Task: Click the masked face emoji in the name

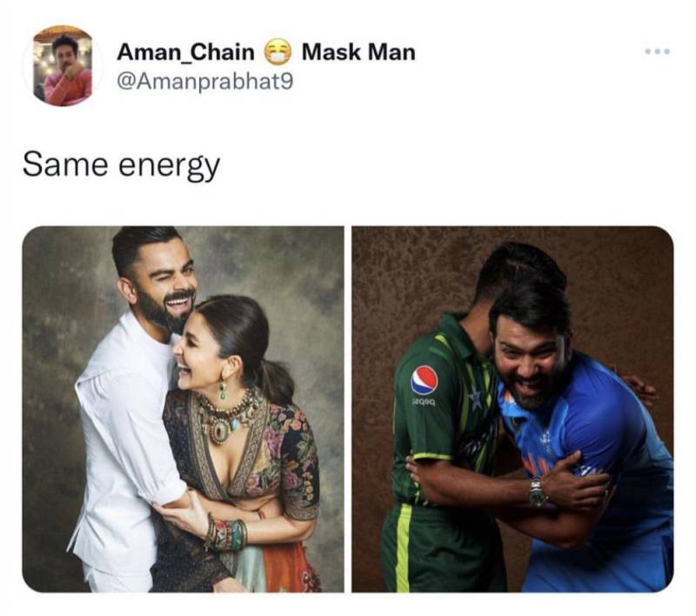Action: coord(278,51)
